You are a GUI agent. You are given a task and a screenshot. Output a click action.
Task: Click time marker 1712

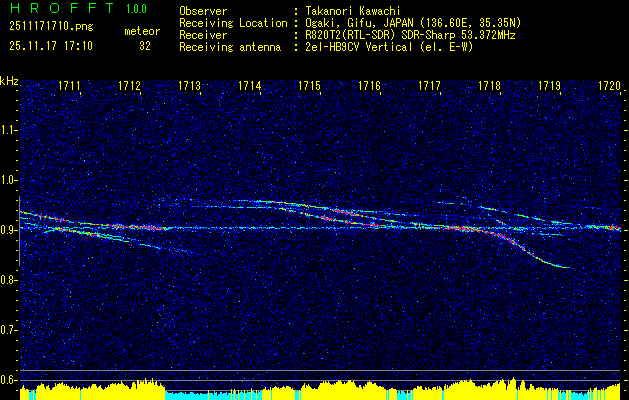[130, 85]
